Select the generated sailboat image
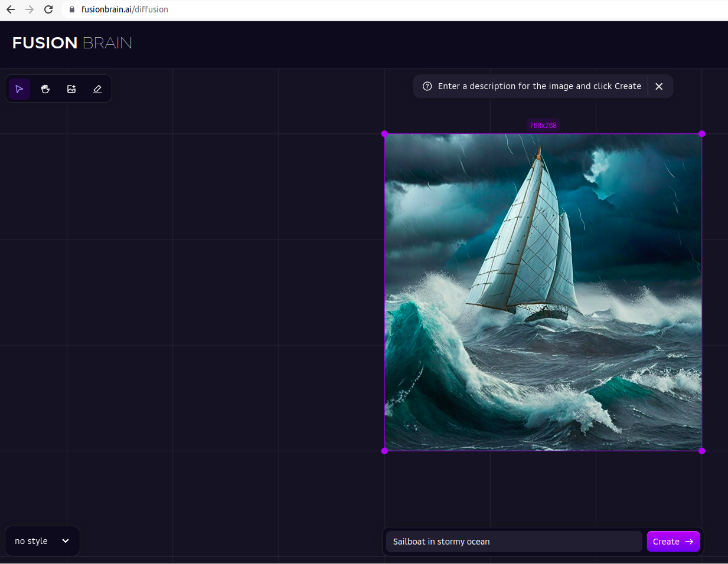The image size is (728, 564). click(543, 292)
